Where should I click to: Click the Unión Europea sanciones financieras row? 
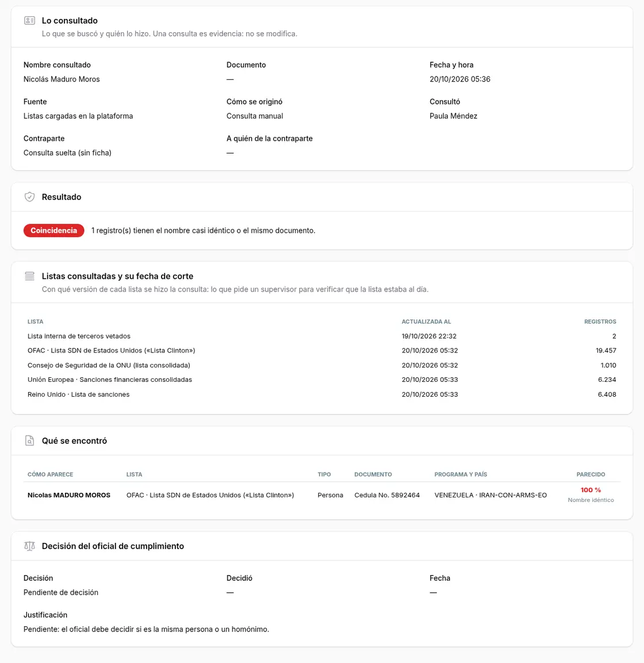click(x=322, y=380)
